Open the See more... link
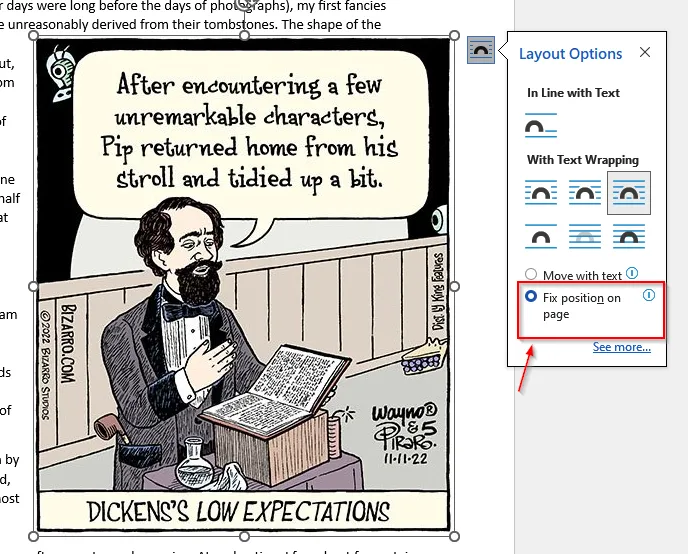 622,347
